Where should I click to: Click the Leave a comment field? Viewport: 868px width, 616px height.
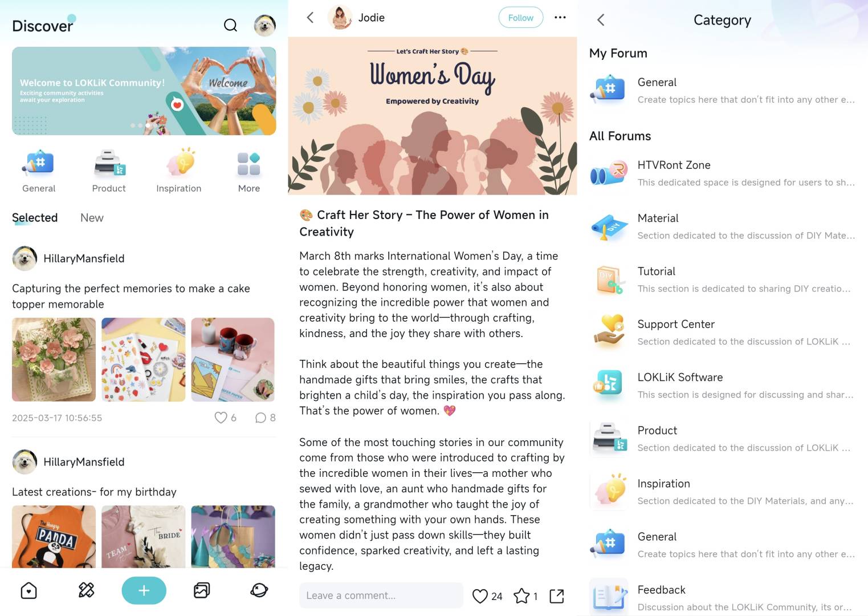[x=381, y=595]
